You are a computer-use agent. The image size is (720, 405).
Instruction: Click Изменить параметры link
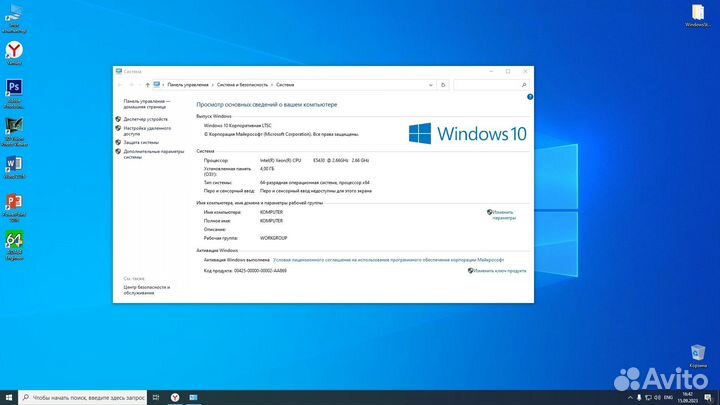point(503,215)
